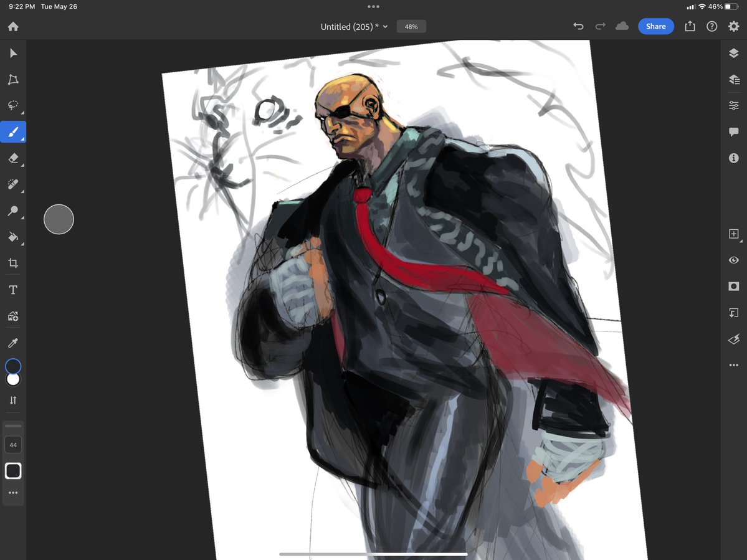Open more brush options ellipsis
The image size is (747, 560).
pos(13,493)
